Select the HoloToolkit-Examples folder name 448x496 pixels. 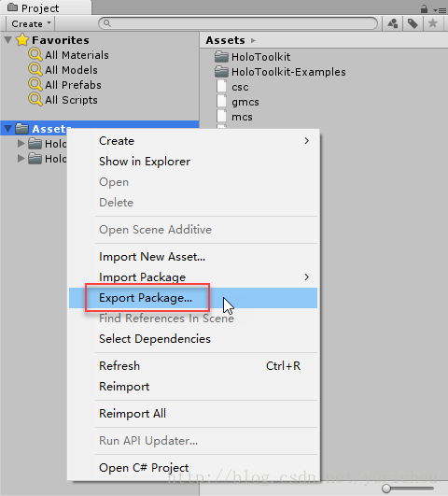coord(288,72)
